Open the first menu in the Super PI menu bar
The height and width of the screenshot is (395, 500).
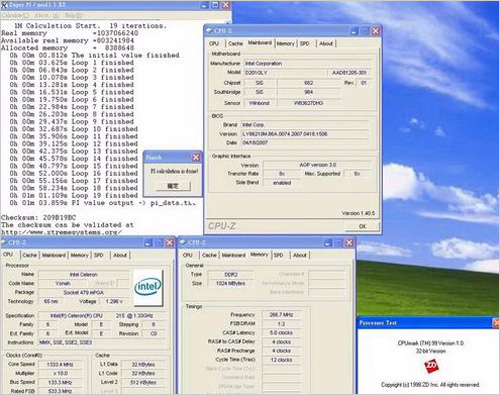pyautogui.click(x=15, y=15)
